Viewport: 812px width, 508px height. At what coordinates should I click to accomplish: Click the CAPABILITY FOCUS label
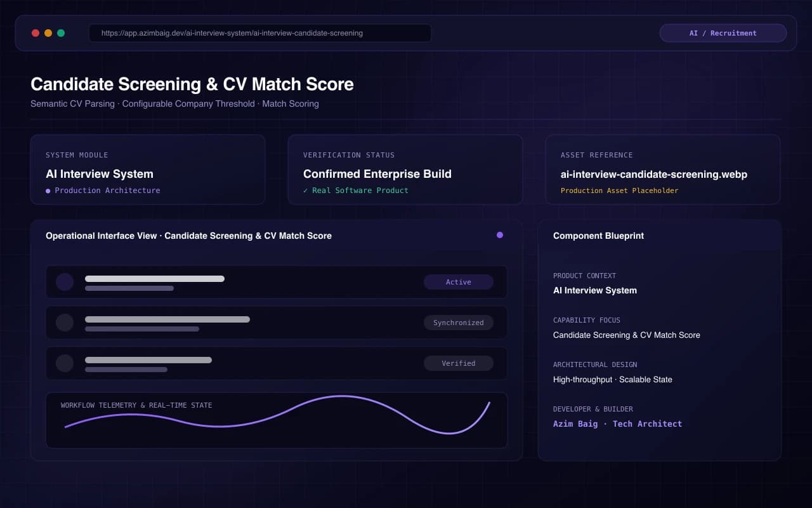[587, 320]
